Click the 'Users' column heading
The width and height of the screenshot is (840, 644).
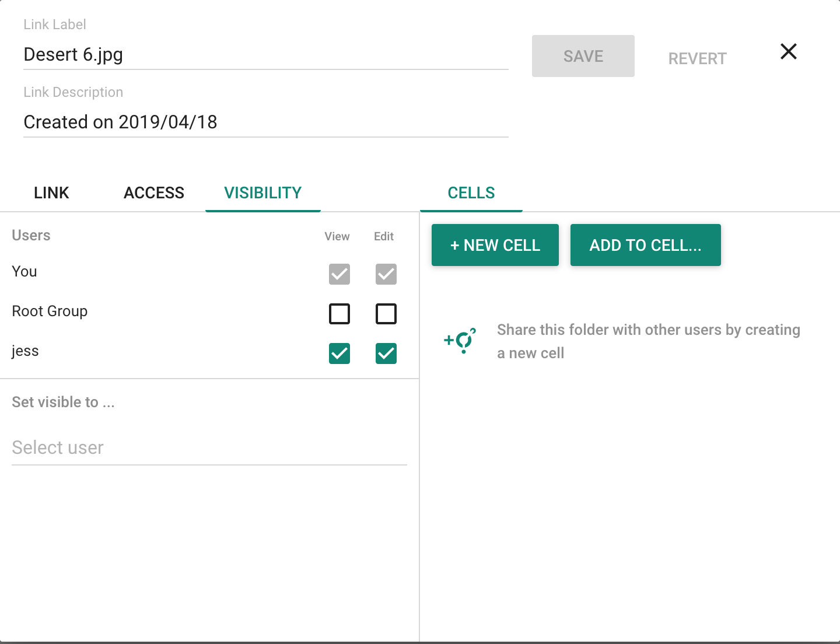coord(31,236)
